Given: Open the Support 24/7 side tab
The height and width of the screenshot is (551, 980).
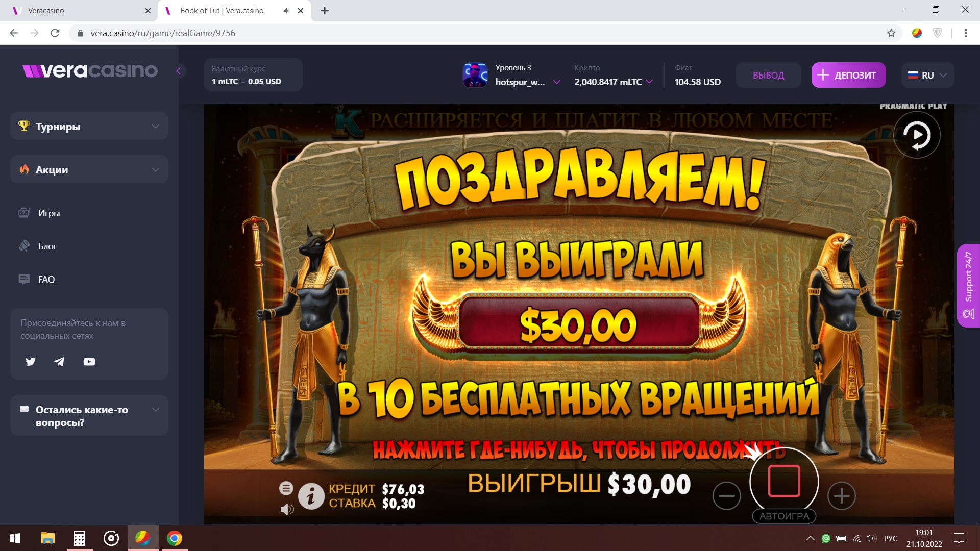Looking at the screenshot, I should tap(968, 286).
